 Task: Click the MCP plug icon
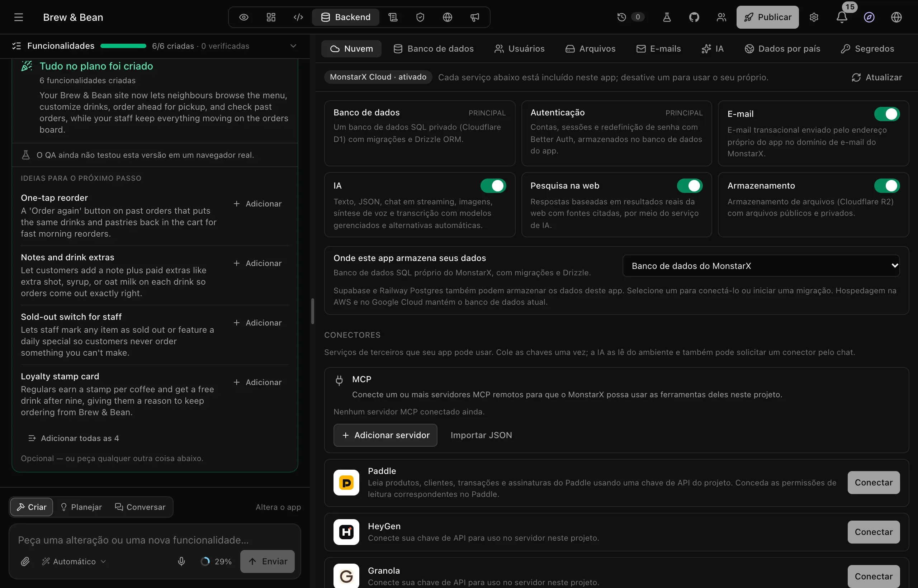339,380
